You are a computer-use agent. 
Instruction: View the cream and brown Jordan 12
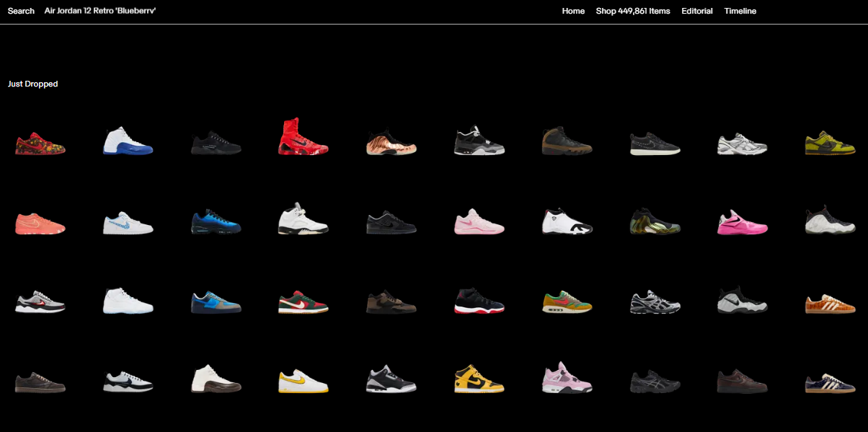point(216,379)
